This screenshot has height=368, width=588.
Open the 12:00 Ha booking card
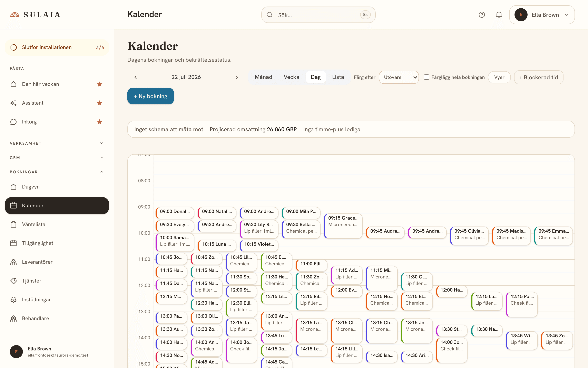click(451, 291)
